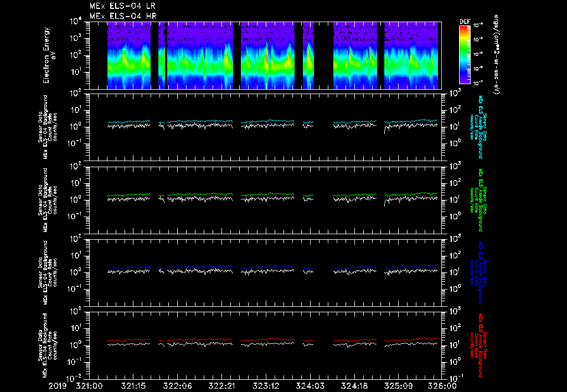Select the blue right-side axis label text
This screenshot has width=567, height=392.
tap(480, 272)
